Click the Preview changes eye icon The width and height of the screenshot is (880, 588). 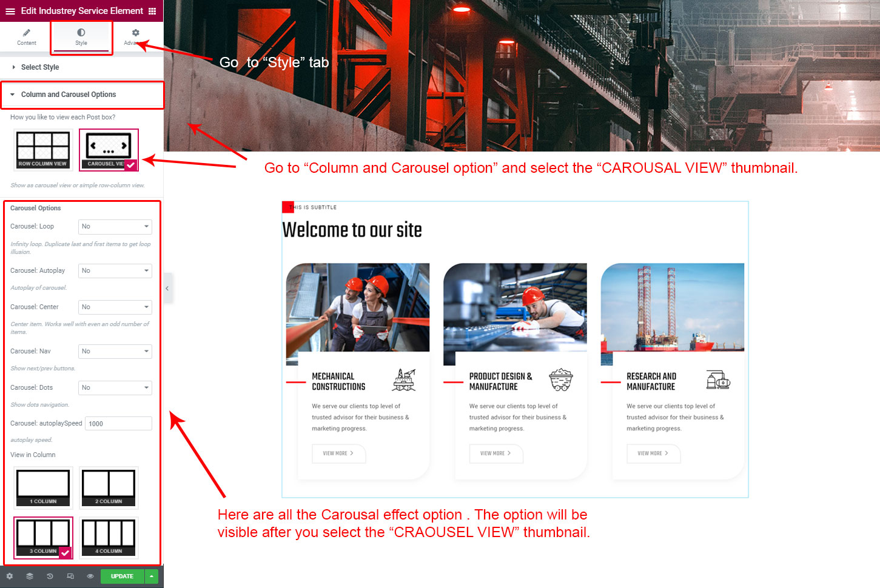coord(90,576)
